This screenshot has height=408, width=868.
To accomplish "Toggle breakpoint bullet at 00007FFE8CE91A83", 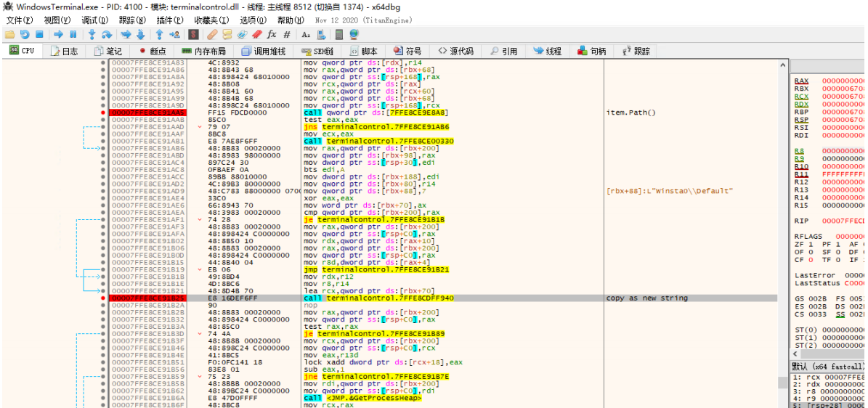I will (x=103, y=63).
